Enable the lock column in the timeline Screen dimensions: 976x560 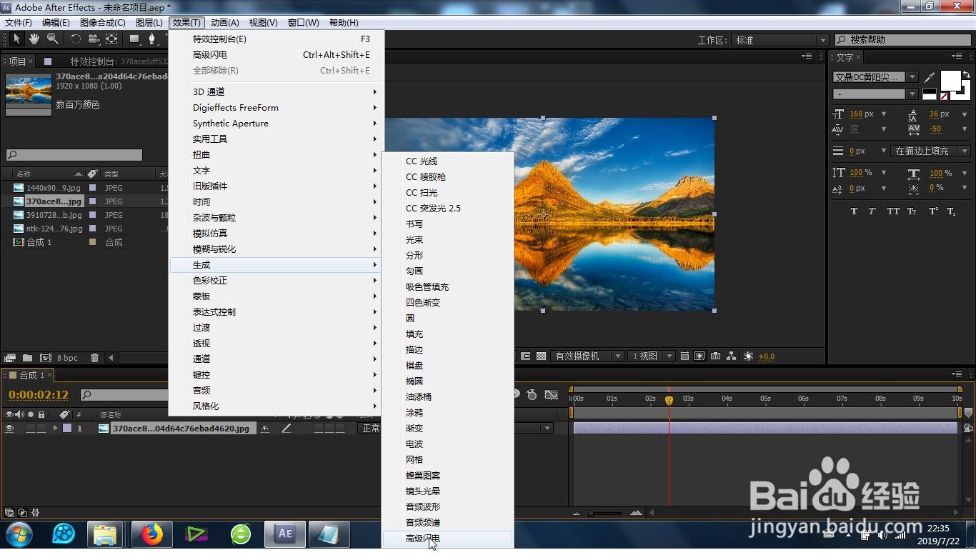click(41, 416)
